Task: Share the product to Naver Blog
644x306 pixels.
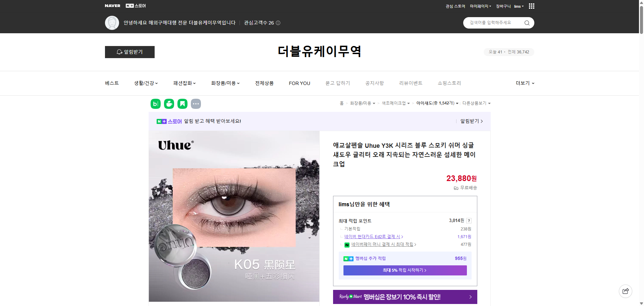Action: click(x=155, y=104)
